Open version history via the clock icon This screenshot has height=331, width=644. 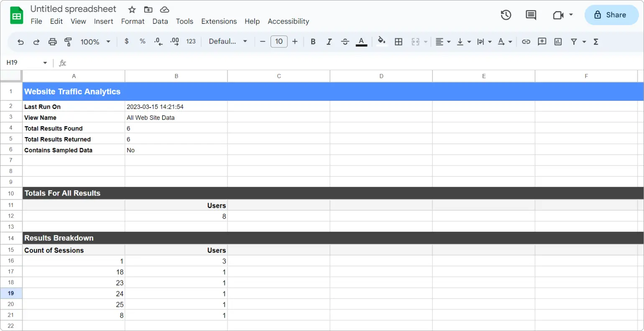tap(506, 15)
